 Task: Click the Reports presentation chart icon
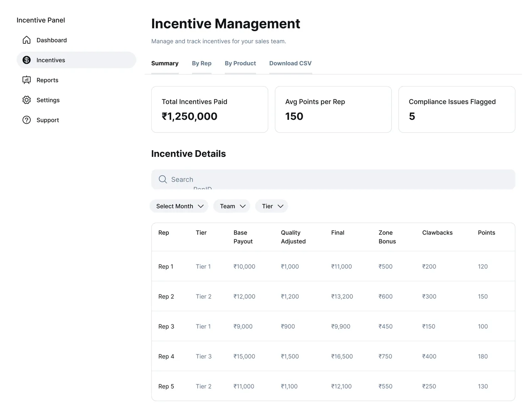point(27,80)
